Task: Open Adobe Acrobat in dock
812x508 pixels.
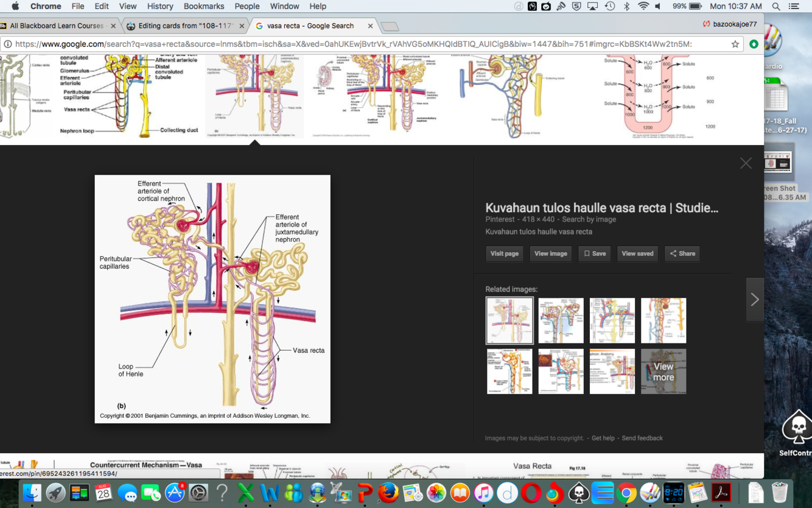Action: click(721, 492)
